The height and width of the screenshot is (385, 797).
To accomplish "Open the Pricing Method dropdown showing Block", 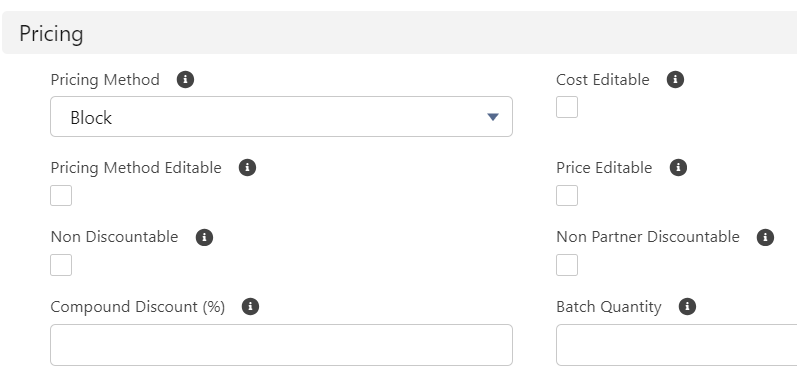I will click(x=281, y=117).
